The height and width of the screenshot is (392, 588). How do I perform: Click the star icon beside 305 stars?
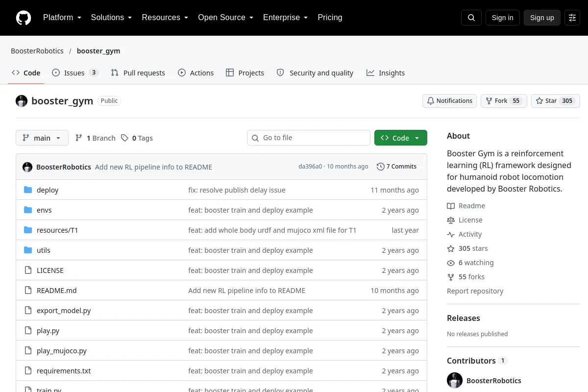tap(451, 248)
